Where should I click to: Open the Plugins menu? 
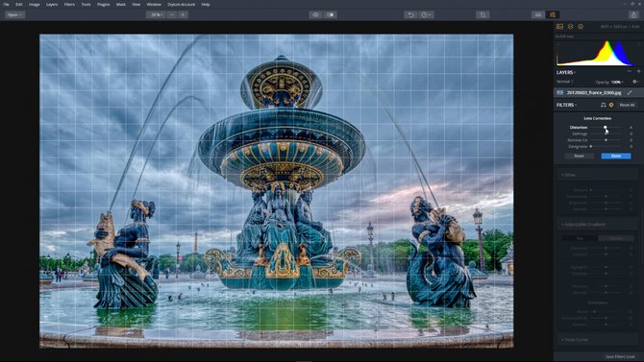(103, 5)
